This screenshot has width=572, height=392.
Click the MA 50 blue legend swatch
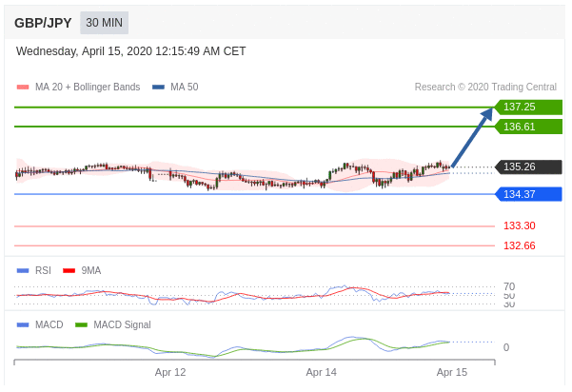[158, 88]
